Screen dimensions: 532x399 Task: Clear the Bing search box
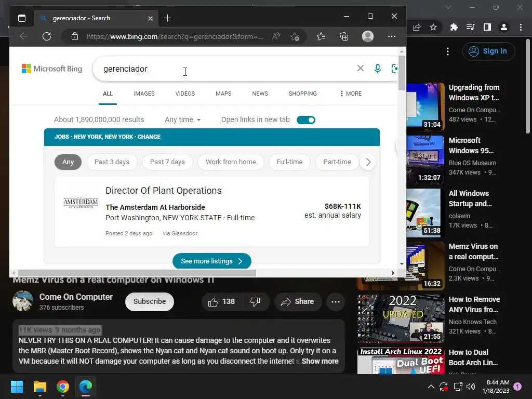pyautogui.click(x=361, y=68)
